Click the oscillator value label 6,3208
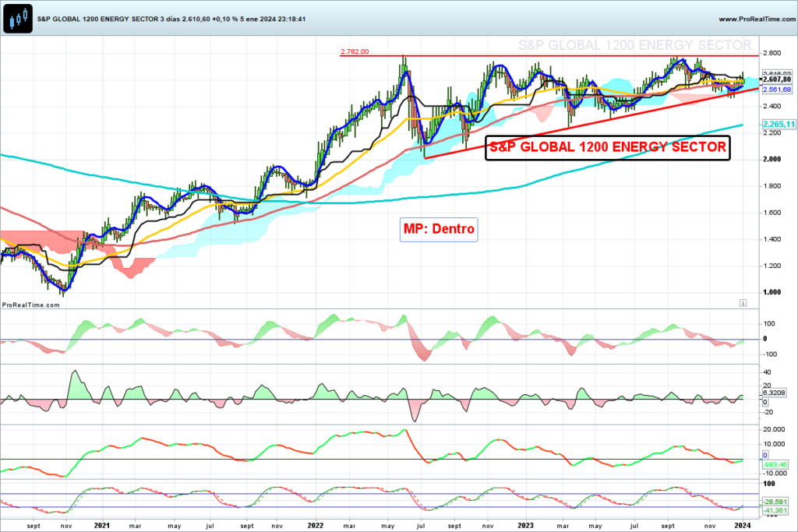798x532 pixels. [x=774, y=393]
